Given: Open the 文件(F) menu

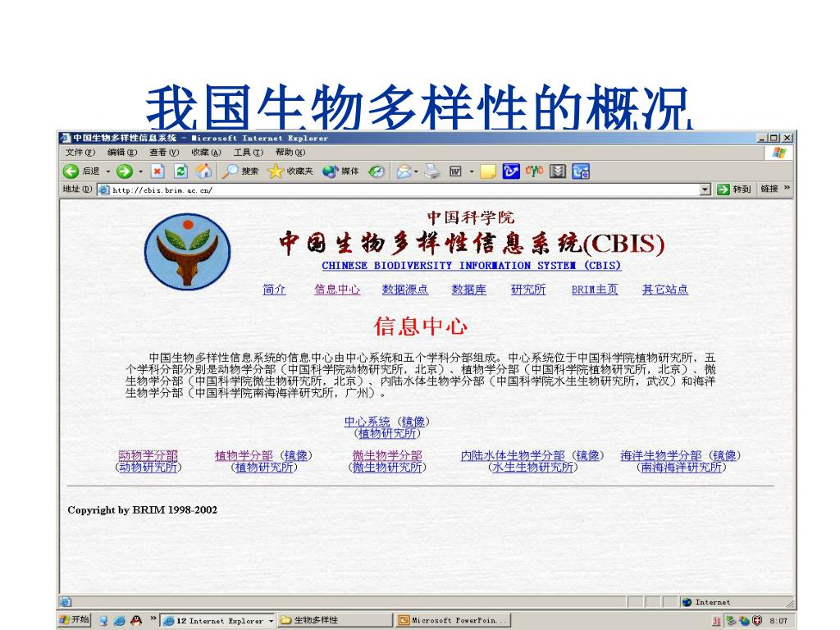Looking at the screenshot, I should point(80,153).
